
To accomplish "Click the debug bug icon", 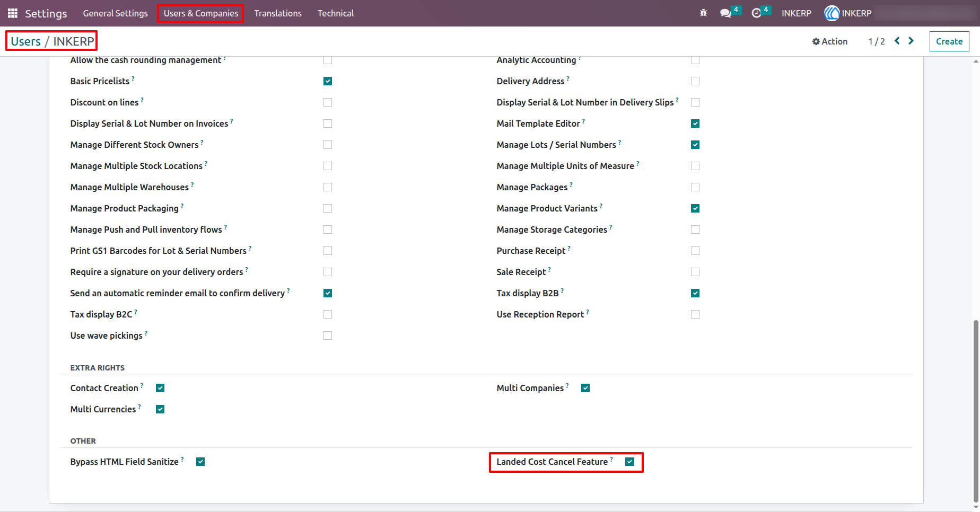I will (x=703, y=13).
